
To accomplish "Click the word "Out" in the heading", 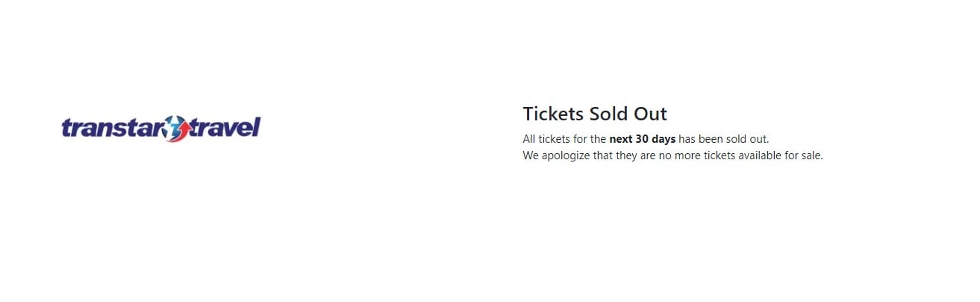I will point(651,114).
